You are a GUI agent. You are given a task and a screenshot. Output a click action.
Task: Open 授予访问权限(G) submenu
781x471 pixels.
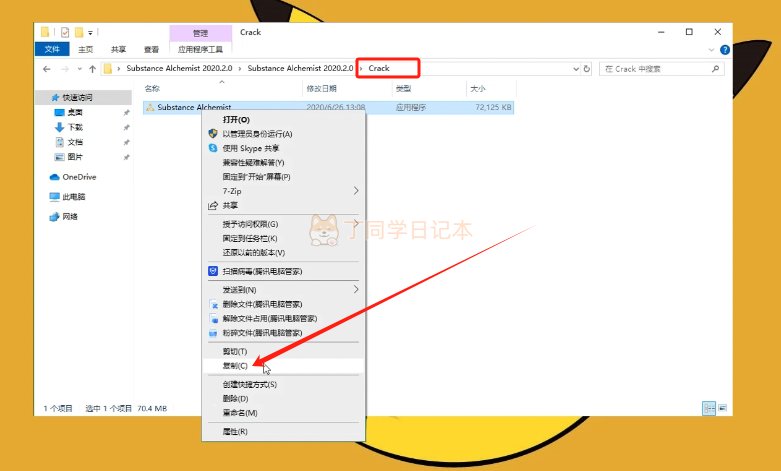pos(283,224)
